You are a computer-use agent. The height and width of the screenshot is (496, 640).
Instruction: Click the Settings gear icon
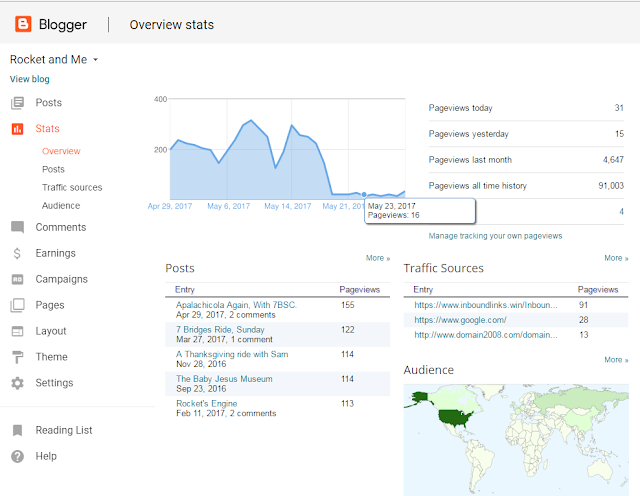(x=17, y=383)
